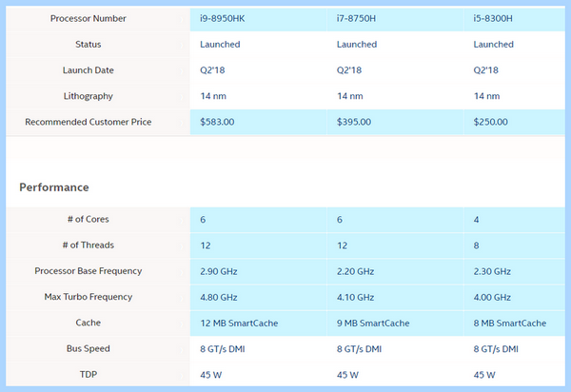The image size is (571, 392).
Task: Click 8 GT/s DMI for i5-8300H
Action: (x=496, y=348)
